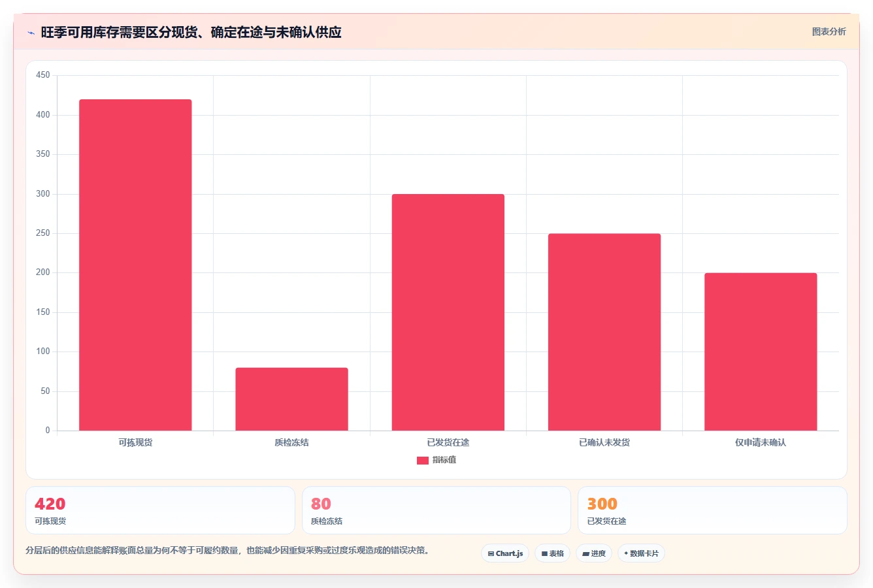
Task: Click the Chart.js tag icon
Action: point(491,553)
